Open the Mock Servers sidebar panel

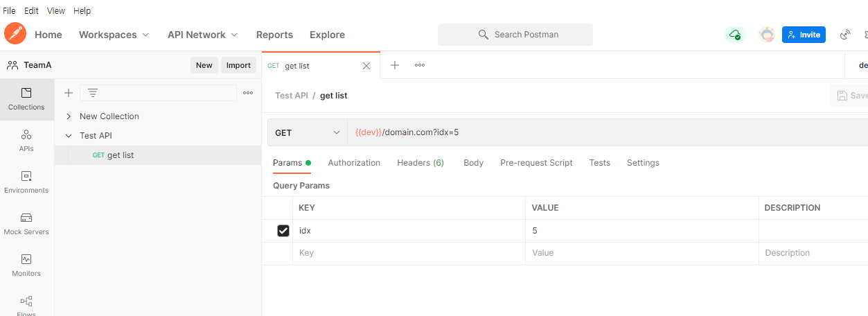(x=26, y=224)
